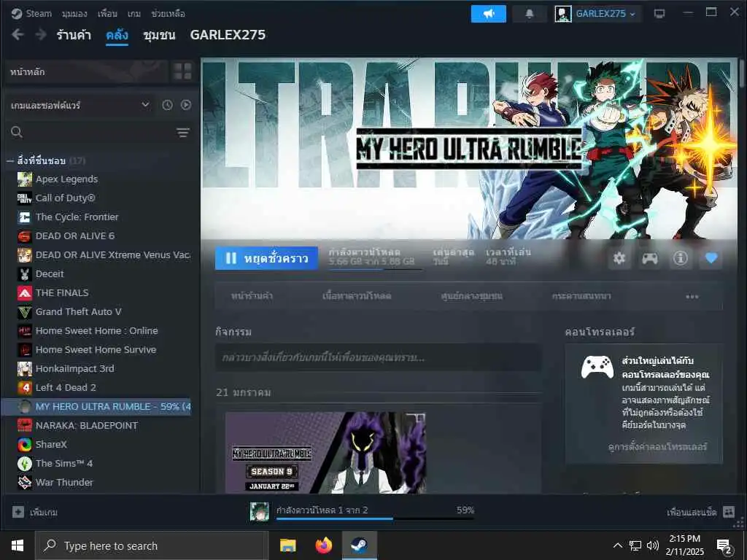Click the Steam announcements megaphone button
Viewport: 747px width, 560px height.
coord(488,14)
